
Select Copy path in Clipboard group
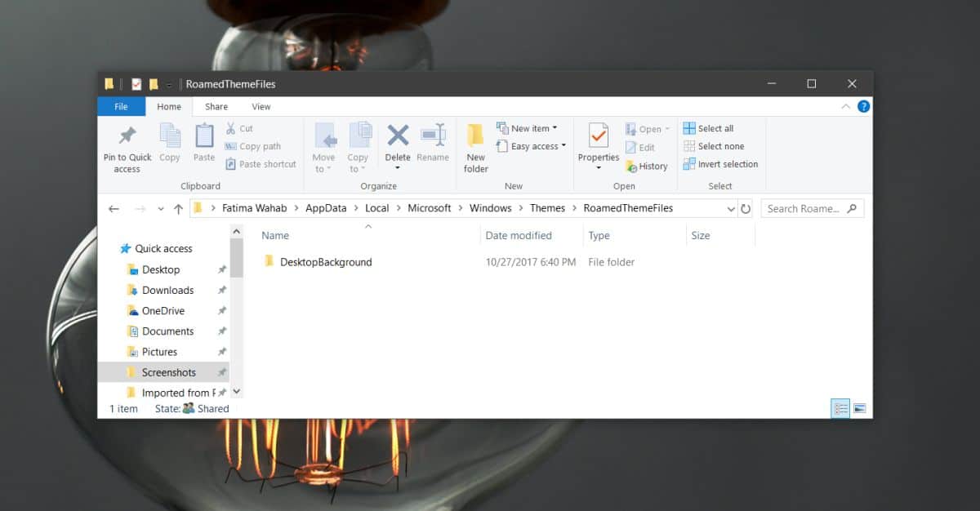[x=252, y=146]
